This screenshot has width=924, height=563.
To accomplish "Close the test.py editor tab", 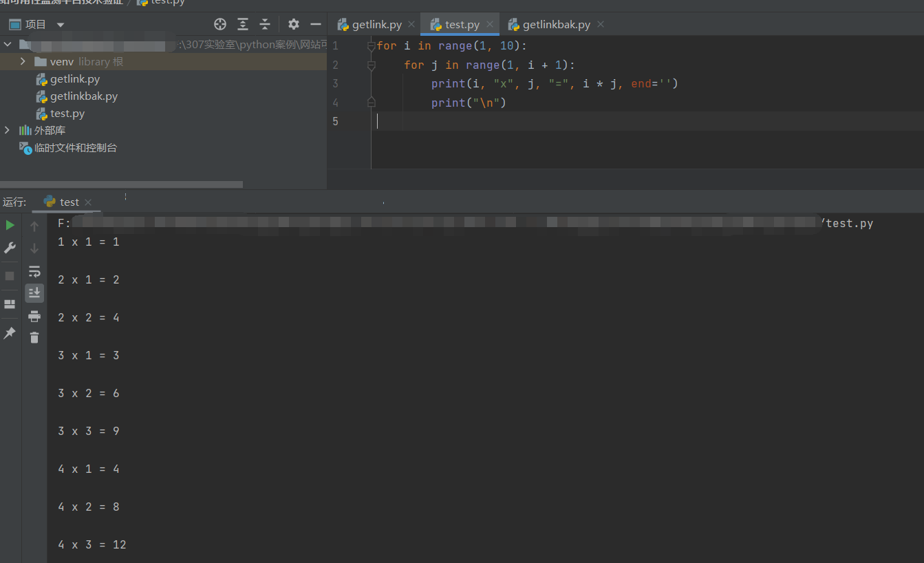I will point(490,24).
